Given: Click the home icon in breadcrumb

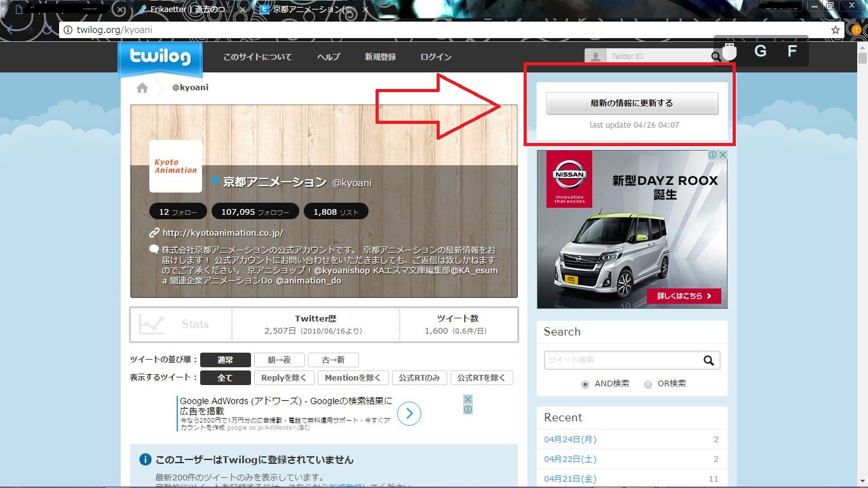Looking at the screenshot, I should click(x=142, y=88).
